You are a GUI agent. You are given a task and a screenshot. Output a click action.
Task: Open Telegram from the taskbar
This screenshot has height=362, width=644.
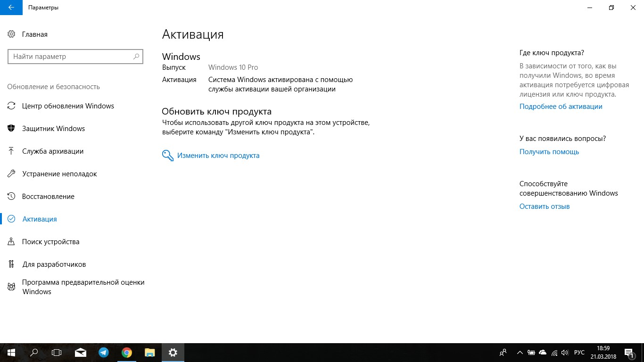[103, 353]
